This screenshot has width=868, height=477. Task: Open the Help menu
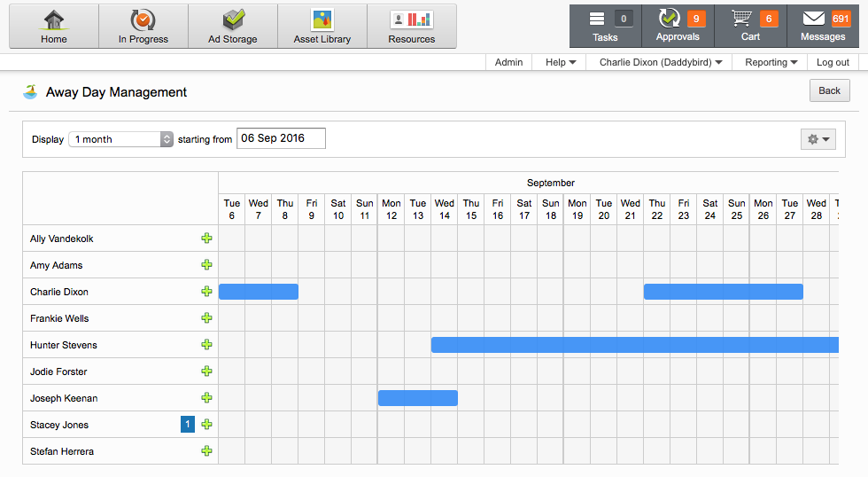[x=561, y=62]
